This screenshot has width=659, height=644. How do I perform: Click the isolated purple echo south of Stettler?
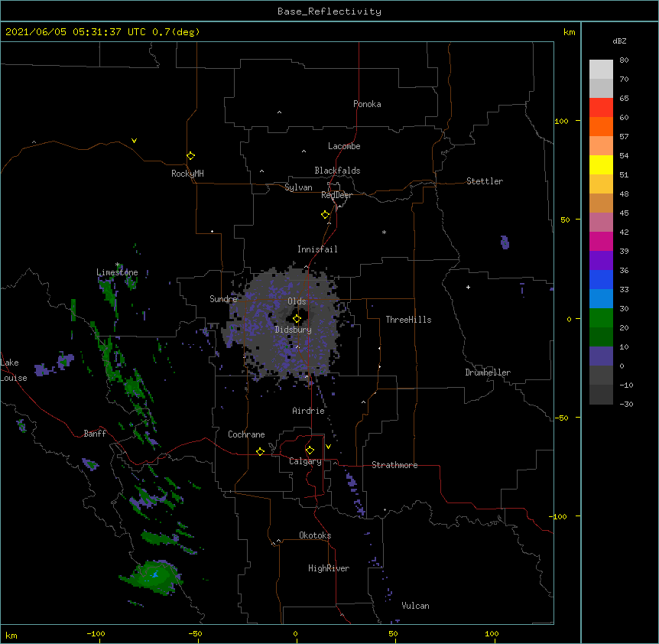point(505,242)
